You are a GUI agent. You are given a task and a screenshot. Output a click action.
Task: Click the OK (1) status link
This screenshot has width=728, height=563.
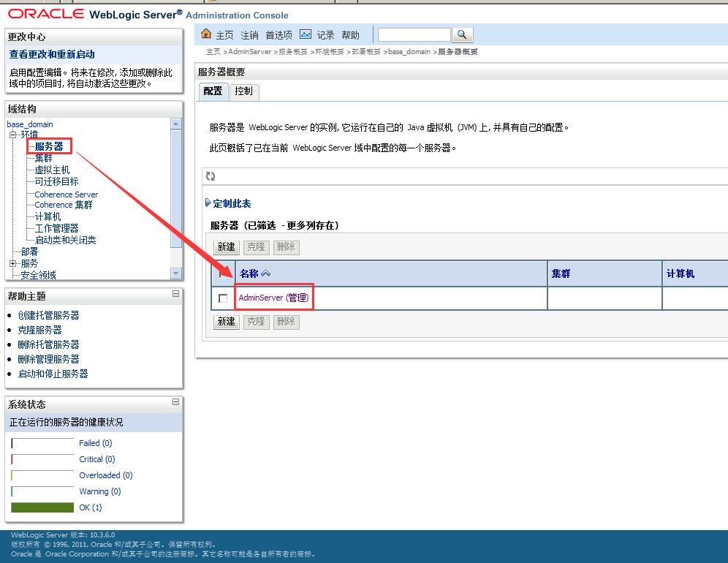coord(91,507)
